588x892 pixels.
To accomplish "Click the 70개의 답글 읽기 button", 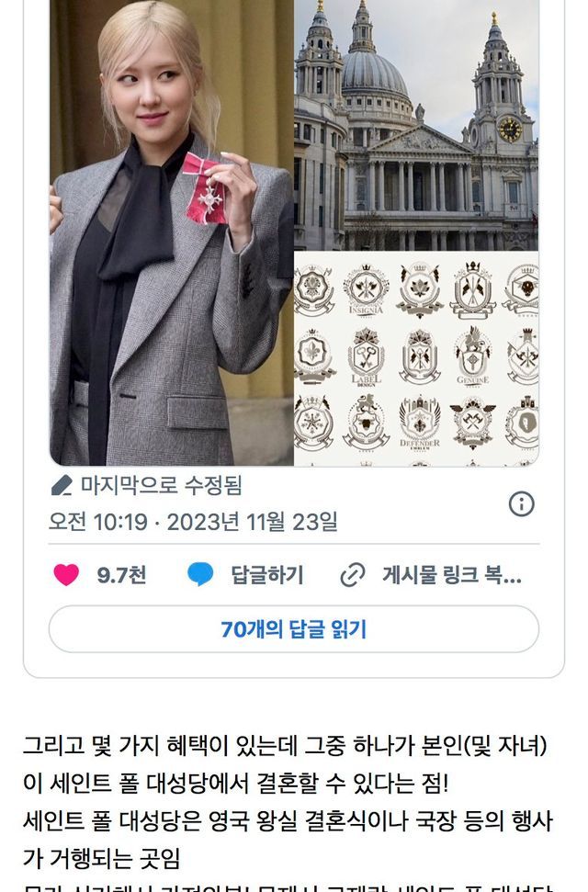I will tap(294, 629).
